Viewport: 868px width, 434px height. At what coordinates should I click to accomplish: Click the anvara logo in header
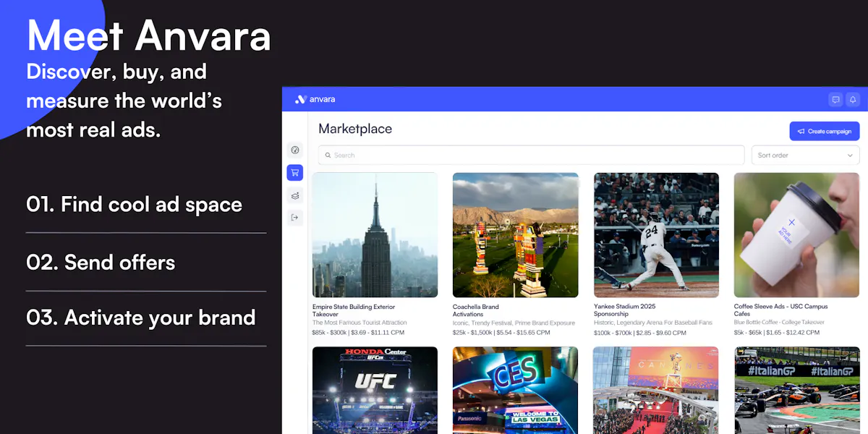(x=315, y=99)
